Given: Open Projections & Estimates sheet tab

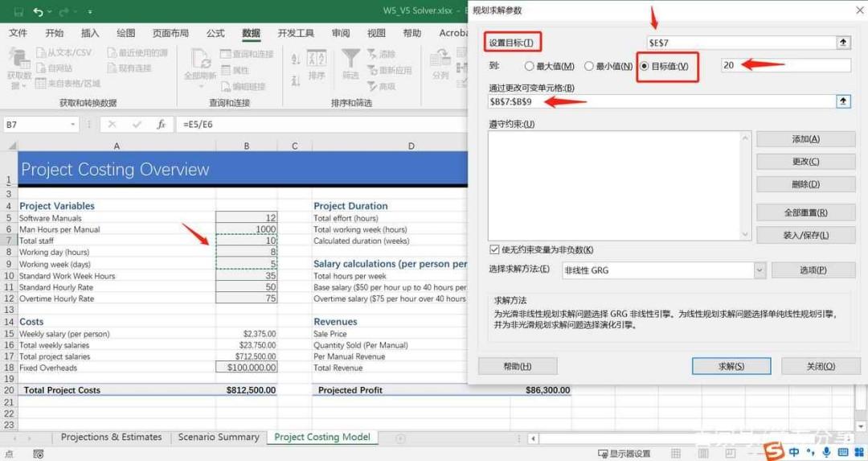Looking at the screenshot, I should coord(111,437).
